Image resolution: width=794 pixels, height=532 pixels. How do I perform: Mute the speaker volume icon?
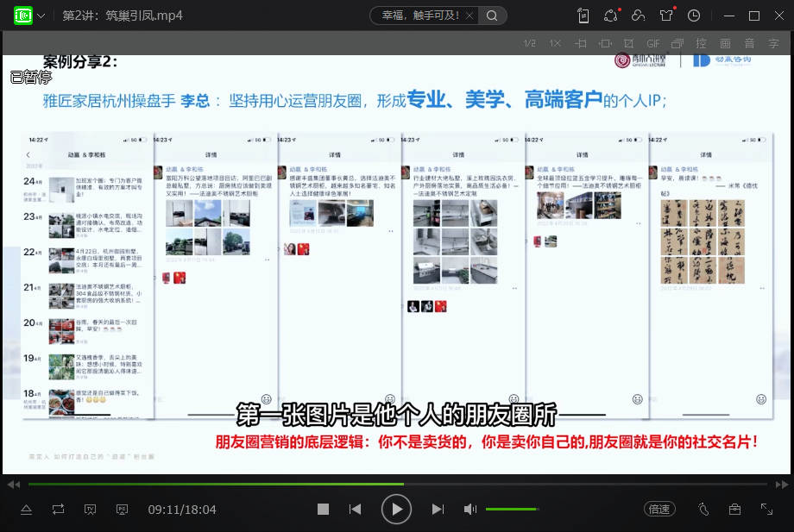469,510
